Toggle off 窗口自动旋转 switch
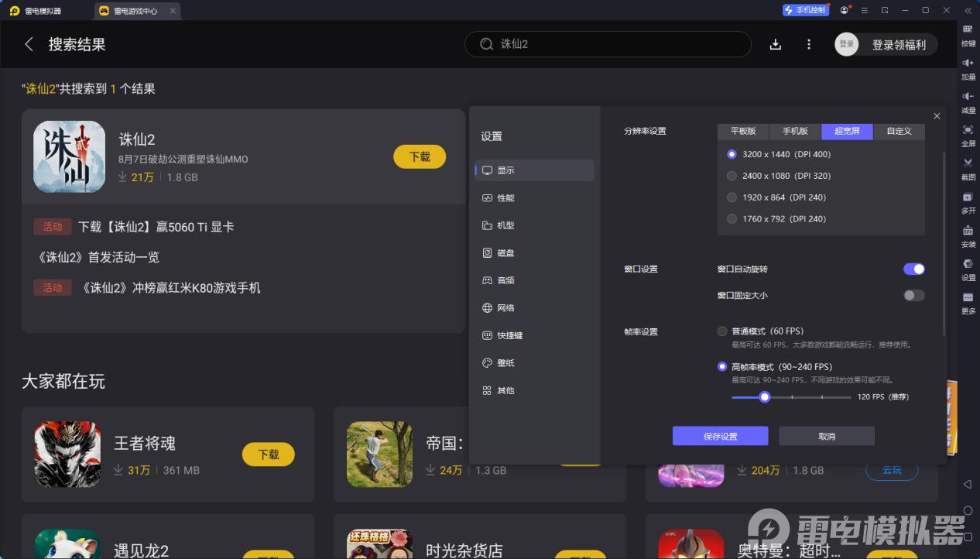 pos(914,269)
